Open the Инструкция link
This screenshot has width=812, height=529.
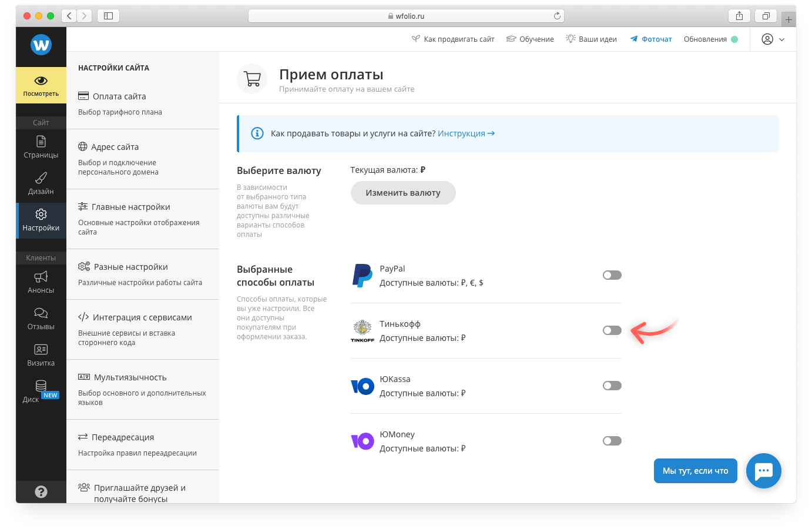click(466, 133)
